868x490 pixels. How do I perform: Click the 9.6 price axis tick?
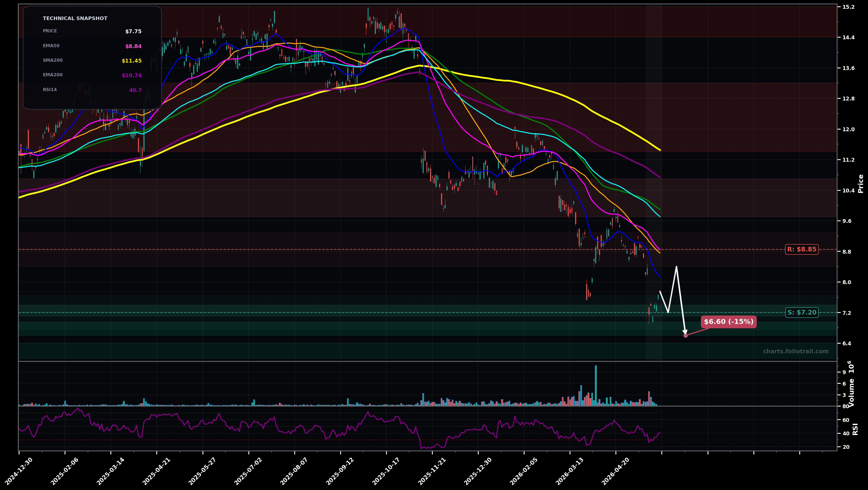(847, 221)
